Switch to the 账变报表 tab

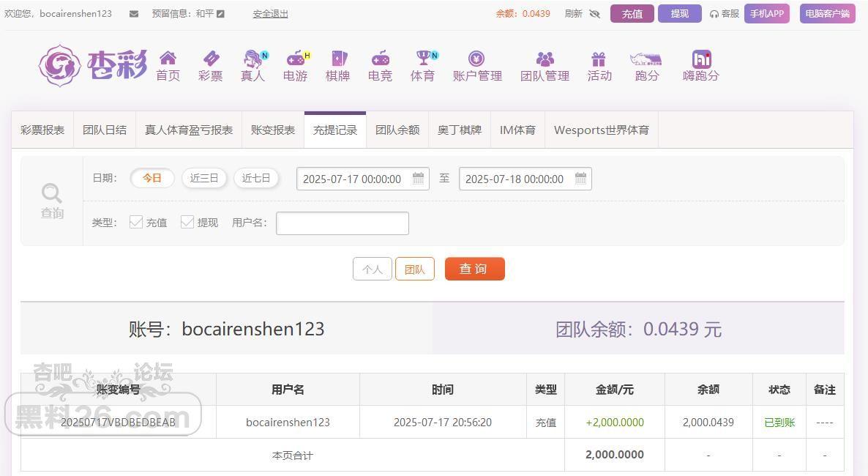click(273, 130)
